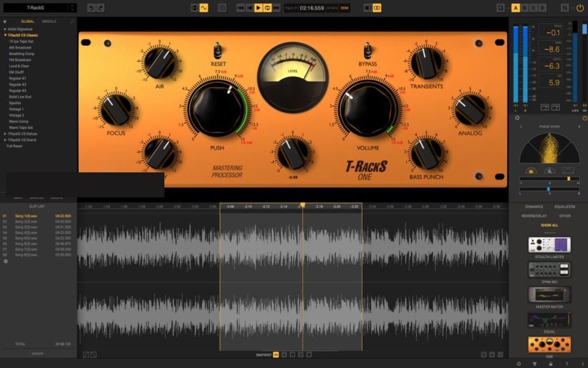588x368 pixels.
Task: Open the mixer settings icon near power
Action: [564, 8]
